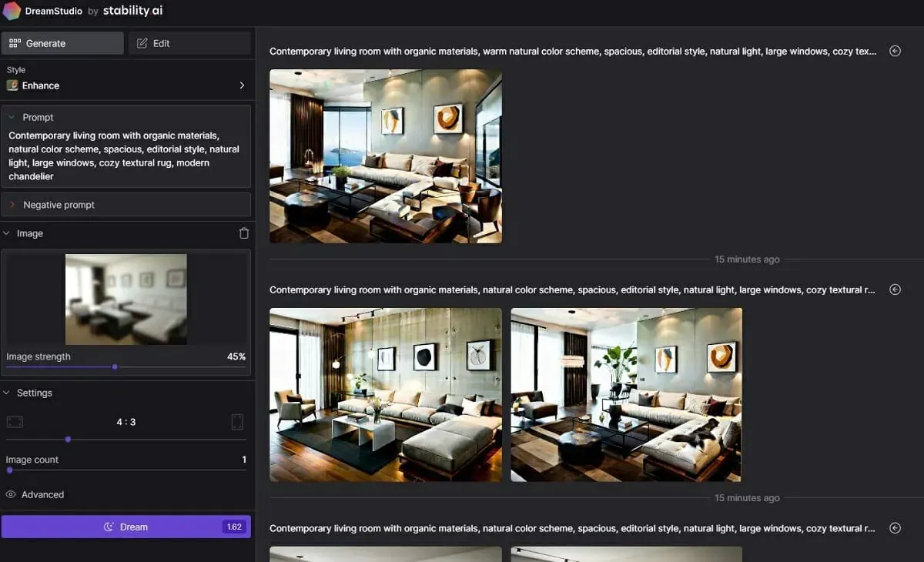Switch to the Generate tab
The width and height of the screenshot is (924, 562).
click(x=62, y=43)
